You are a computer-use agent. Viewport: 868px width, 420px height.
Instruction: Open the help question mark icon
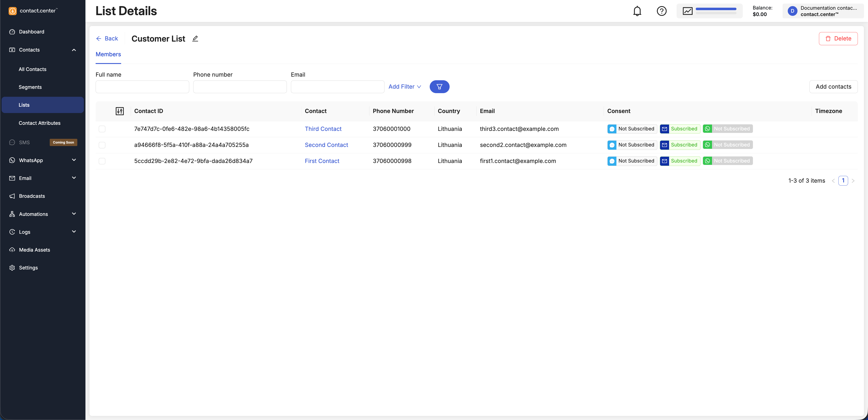pyautogui.click(x=661, y=11)
